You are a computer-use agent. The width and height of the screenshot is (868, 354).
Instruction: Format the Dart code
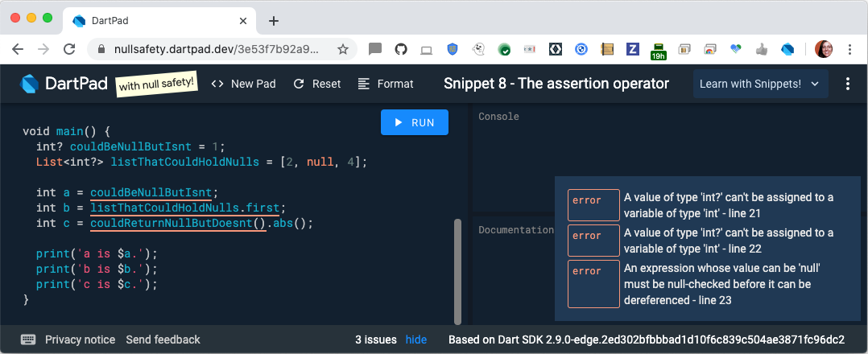[x=386, y=84]
